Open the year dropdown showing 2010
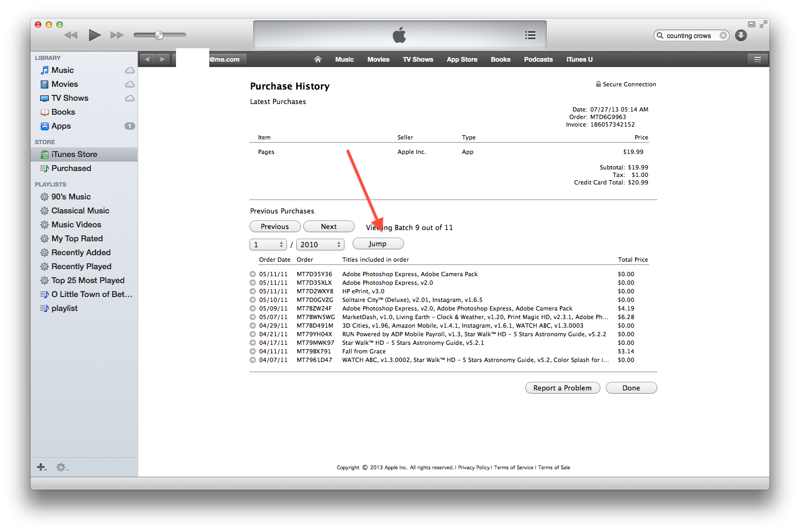Viewport: 800px width, 532px height. [x=320, y=245]
